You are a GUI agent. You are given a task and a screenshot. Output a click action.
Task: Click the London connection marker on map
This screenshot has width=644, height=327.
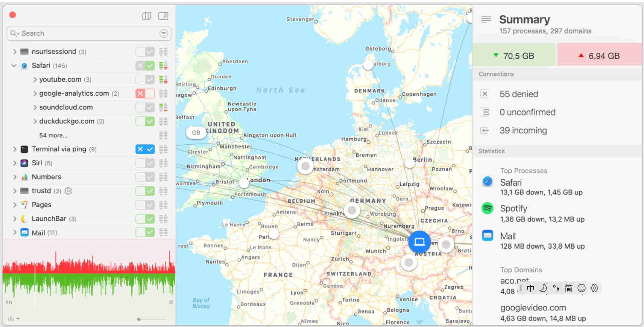244,183
